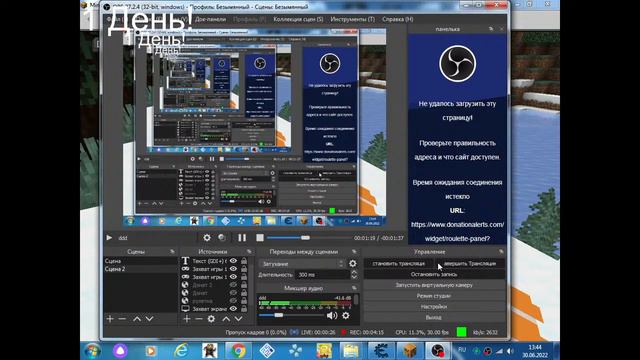640x360 pixels.
Task: Toggle lock on Донат 2 source
Action: (x=244, y=284)
